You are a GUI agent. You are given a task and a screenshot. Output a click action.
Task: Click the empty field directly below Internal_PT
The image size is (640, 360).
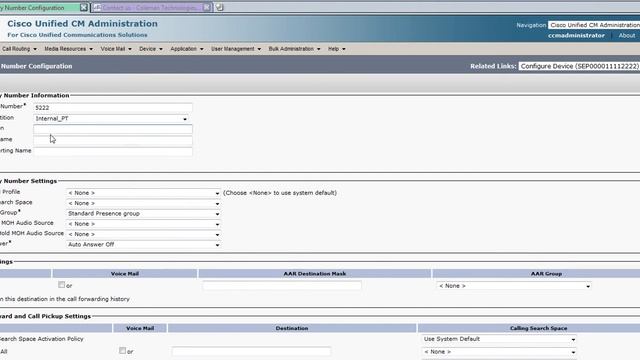(x=113, y=129)
